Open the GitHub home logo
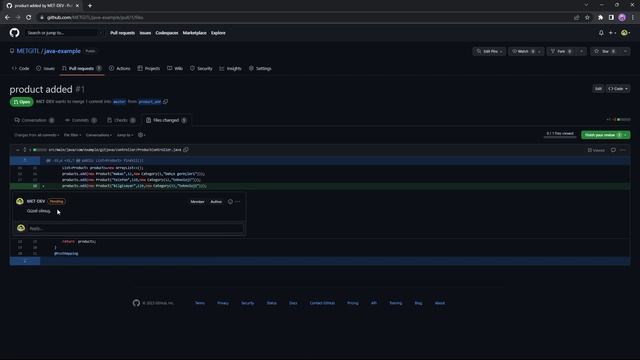Image resolution: width=640 pixels, height=360 pixels. [x=14, y=33]
